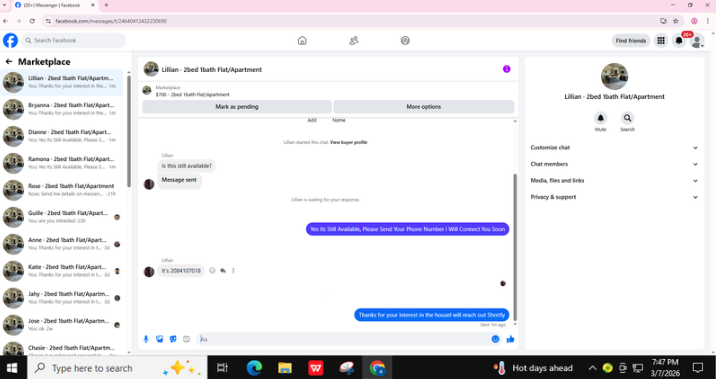Click Find friends button

click(x=631, y=41)
